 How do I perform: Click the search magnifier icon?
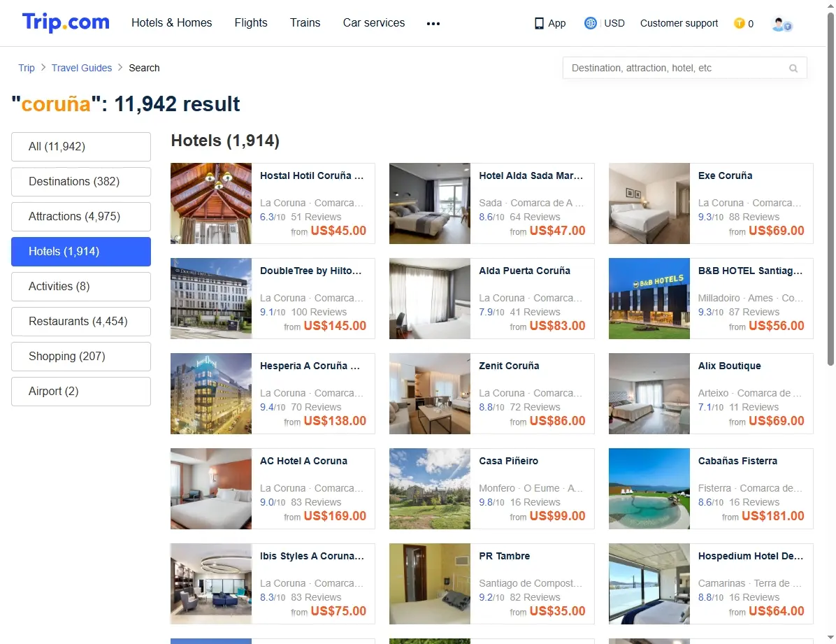(x=793, y=69)
